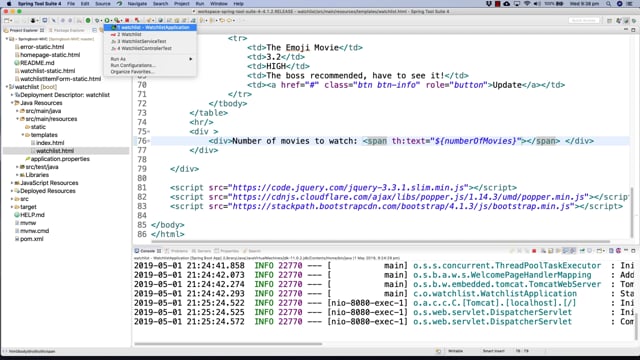Click the Back navigation arrow in toolbar
Screen dimensions: 640x360
(x=222, y=20)
